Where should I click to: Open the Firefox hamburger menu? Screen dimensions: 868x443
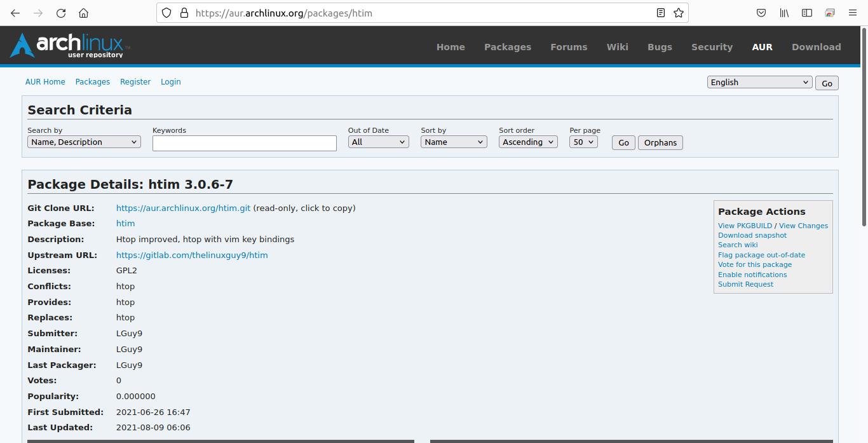(853, 13)
